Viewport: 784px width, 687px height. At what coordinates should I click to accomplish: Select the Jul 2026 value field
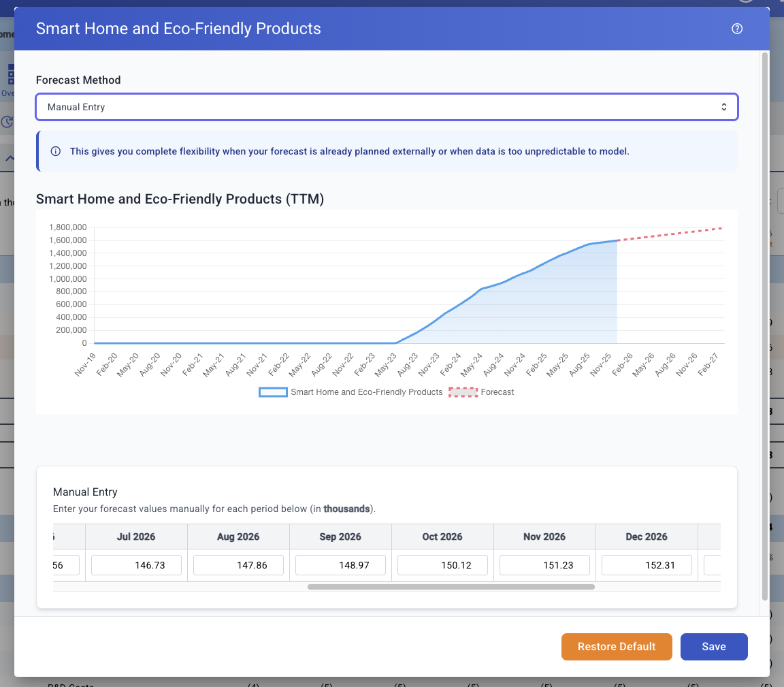[136, 565]
